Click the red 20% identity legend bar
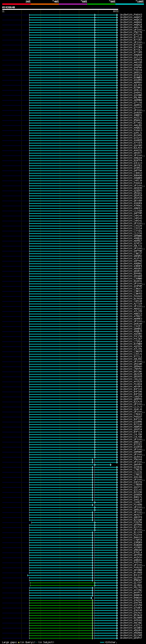The width and height of the screenshot is (146, 644). [16, 4]
